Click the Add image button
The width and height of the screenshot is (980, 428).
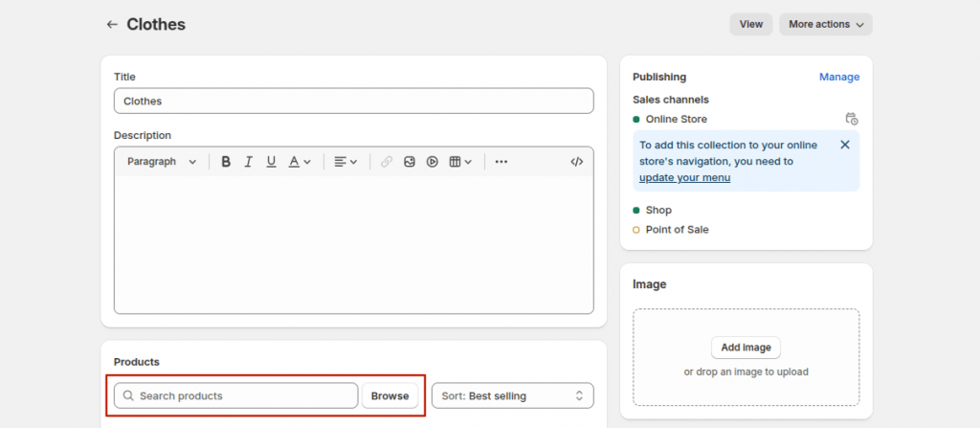[746, 348]
